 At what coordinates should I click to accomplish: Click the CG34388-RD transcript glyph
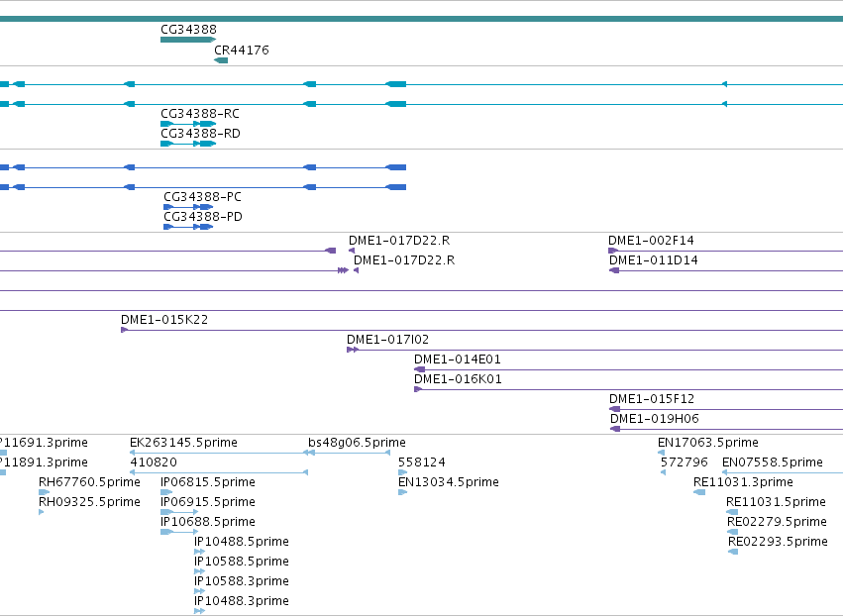[x=188, y=144]
